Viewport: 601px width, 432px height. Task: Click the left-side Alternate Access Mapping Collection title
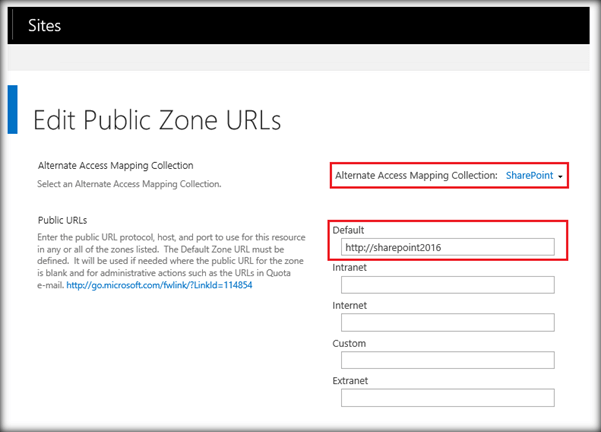tap(116, 166)
